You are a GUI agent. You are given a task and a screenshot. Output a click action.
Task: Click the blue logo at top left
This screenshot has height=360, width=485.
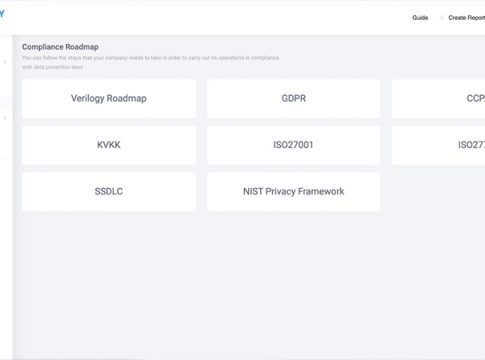click(2, 14)
